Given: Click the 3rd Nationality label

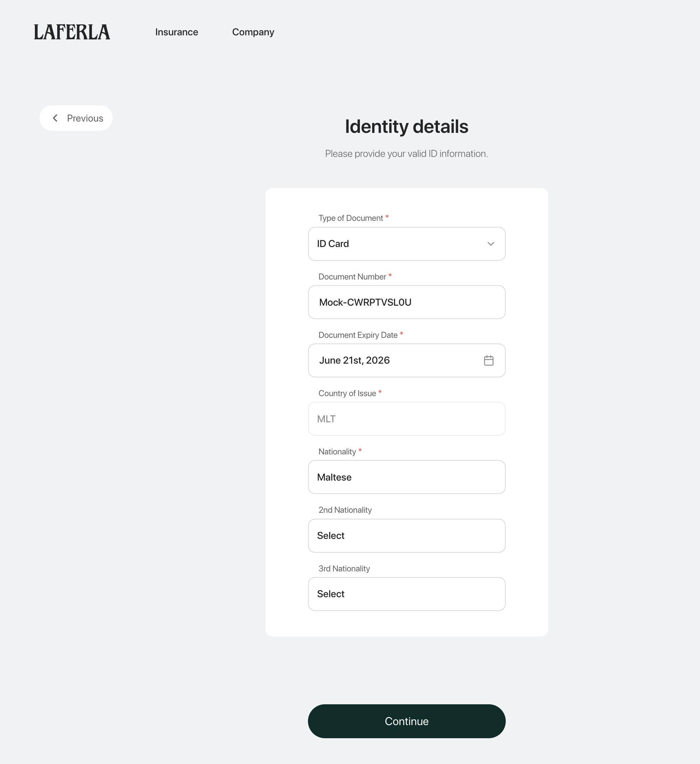Looking at the screenshot, I should point(344,569).
